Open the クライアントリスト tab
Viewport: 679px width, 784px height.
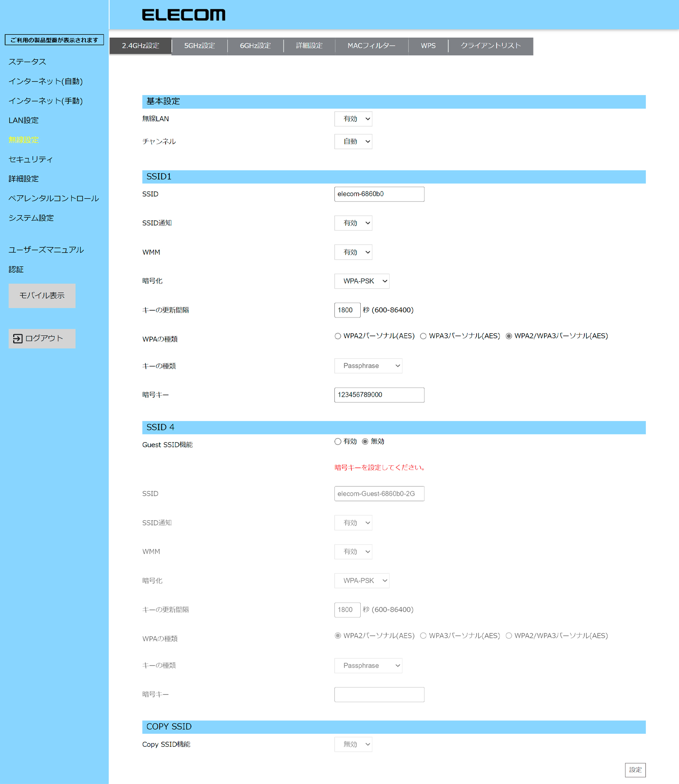pos(491,46)
